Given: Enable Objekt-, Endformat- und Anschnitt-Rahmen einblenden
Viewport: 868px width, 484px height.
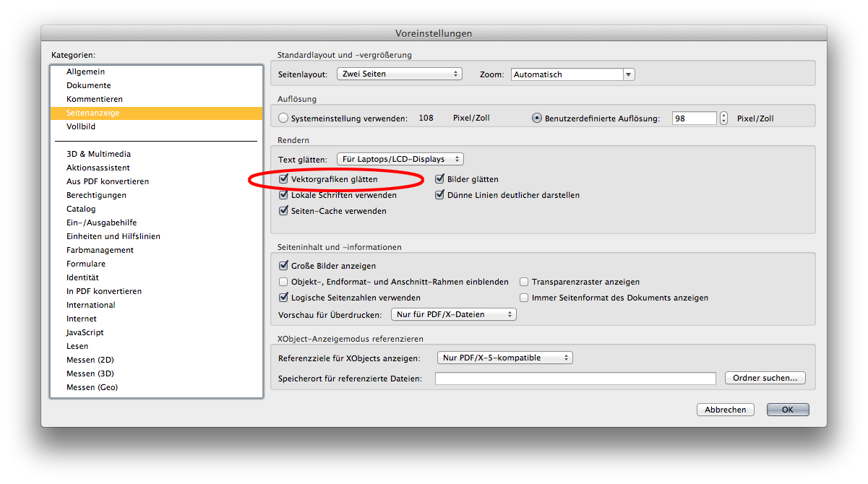Looking at the screenshot, I should tap(284, 282).
